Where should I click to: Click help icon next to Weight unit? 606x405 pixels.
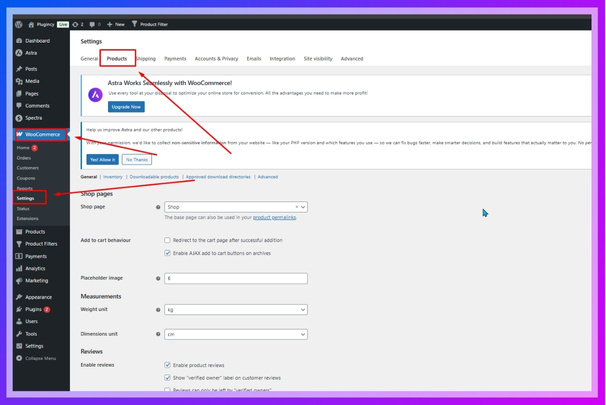(158, 310)
